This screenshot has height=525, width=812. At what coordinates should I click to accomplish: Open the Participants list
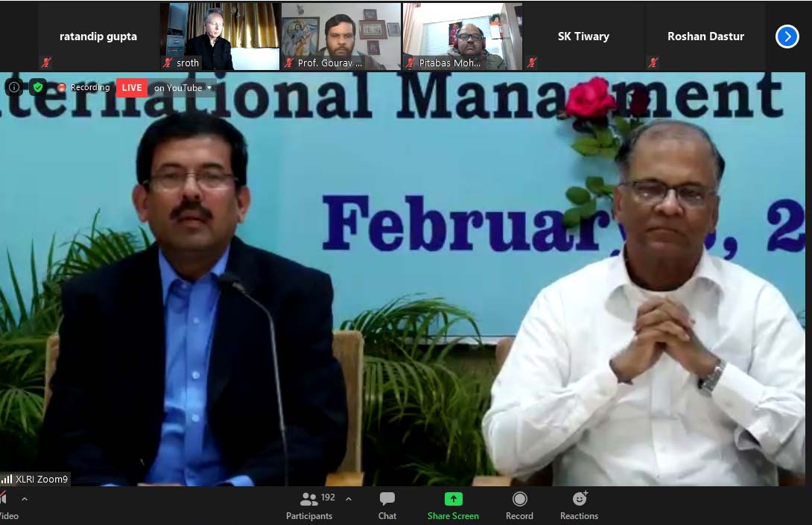click(309, 505)
